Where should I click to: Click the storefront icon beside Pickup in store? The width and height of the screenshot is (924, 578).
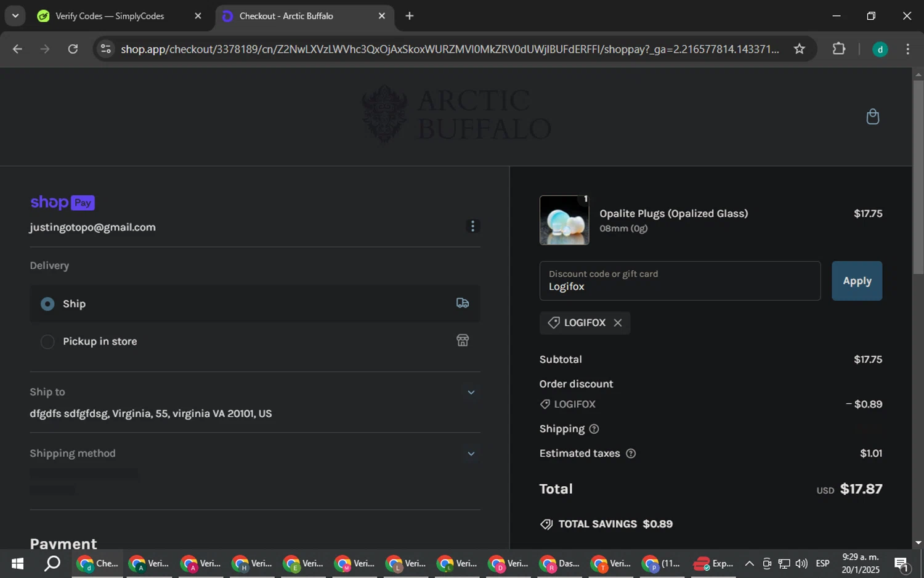pyautogui.click(x=463, y=340)
